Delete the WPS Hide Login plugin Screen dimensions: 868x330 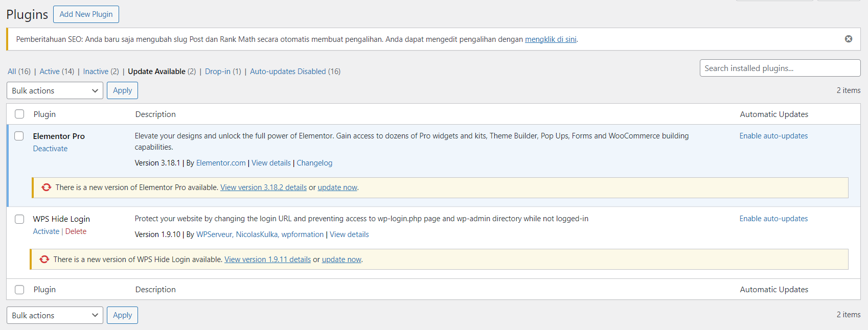click(x=76, y=231)
